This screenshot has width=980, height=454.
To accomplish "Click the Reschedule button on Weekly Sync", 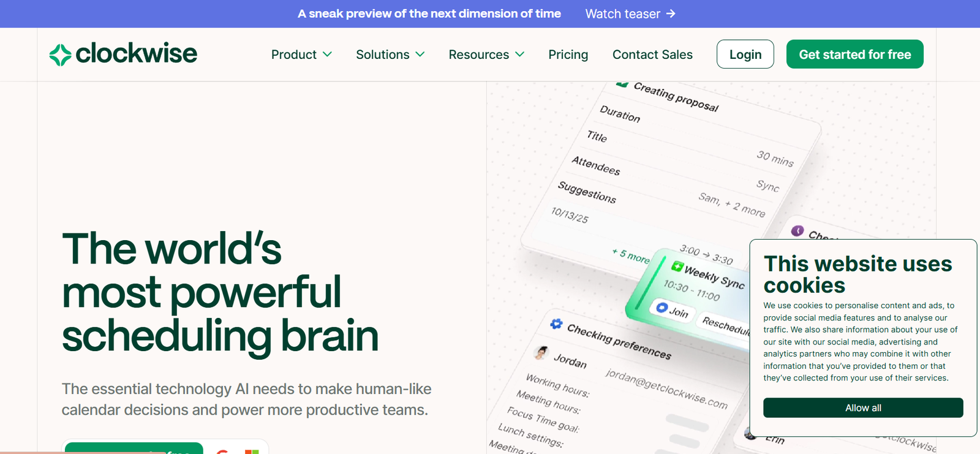I will click(x=726, y=325).
